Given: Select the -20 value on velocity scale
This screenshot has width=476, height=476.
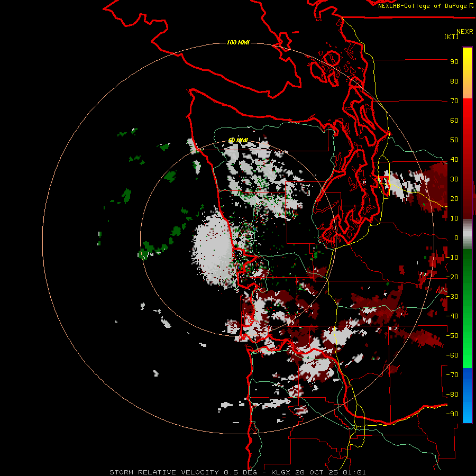Looking at the screenshot, I should click(x=452, y=277).
